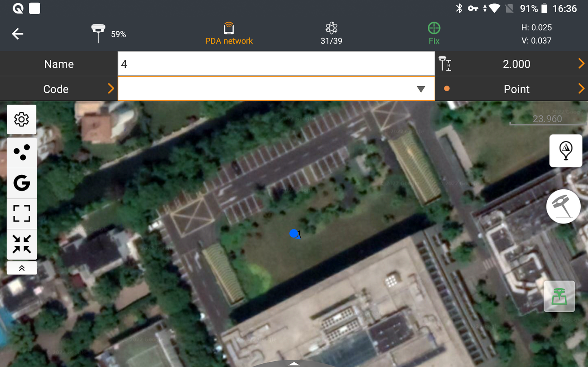Tap the back arrow

[17, 34]
